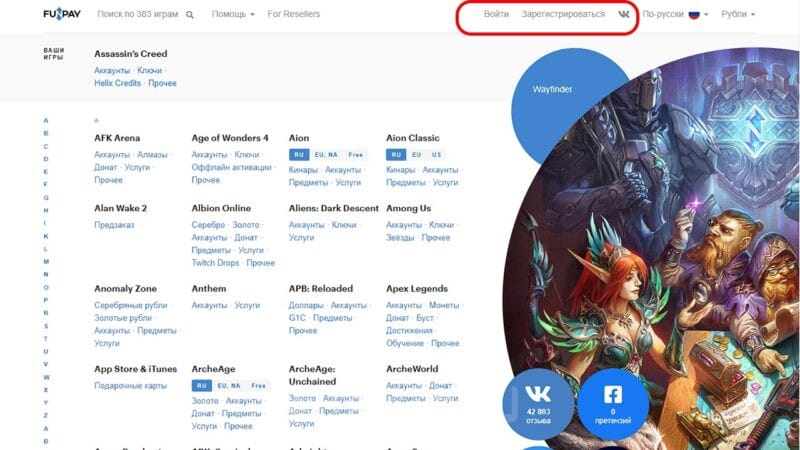
Task: Open APB: Reloaded Доллары link
Action: [x=306, y=305]
